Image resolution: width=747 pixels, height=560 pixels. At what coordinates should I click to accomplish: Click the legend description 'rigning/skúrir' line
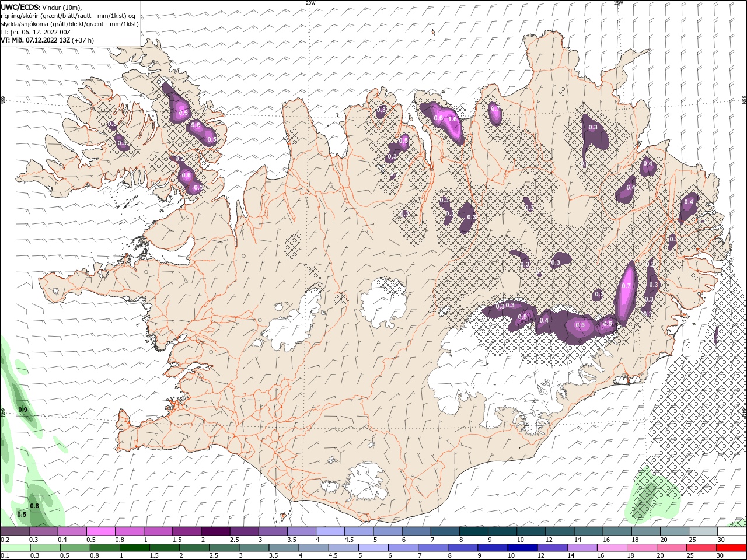(x=68, y=16)
